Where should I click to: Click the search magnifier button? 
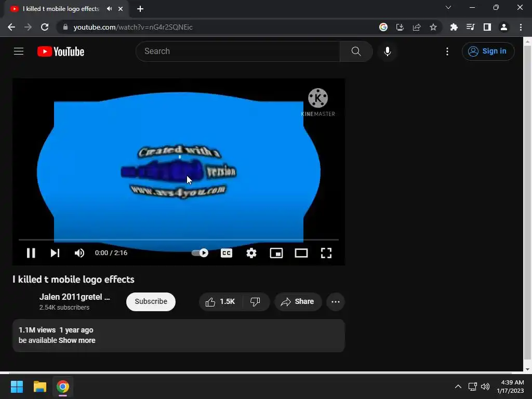click(356, 51)
